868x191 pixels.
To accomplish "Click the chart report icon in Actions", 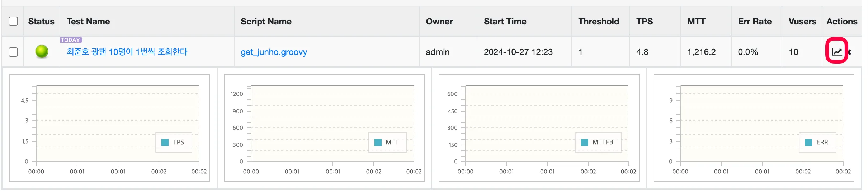I will pyautogui.click(x=837, y=52).
